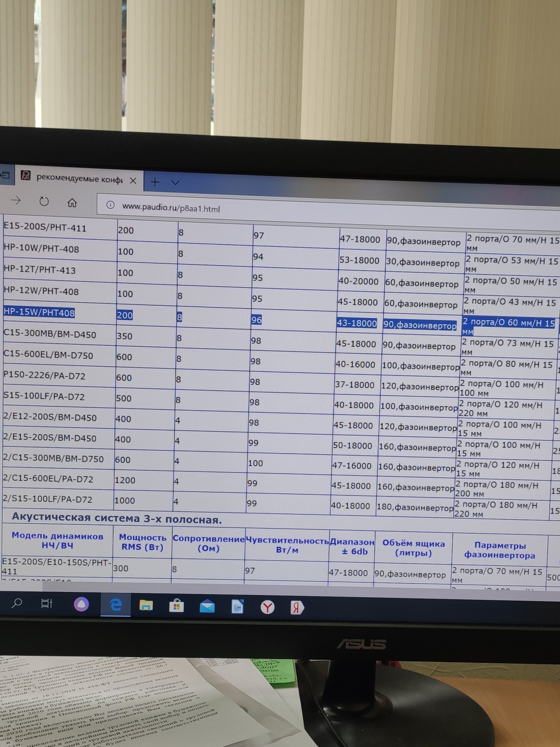
Task: Click the HP-12W/PHT-408 model cell
Action: click(x=60, y=291)
